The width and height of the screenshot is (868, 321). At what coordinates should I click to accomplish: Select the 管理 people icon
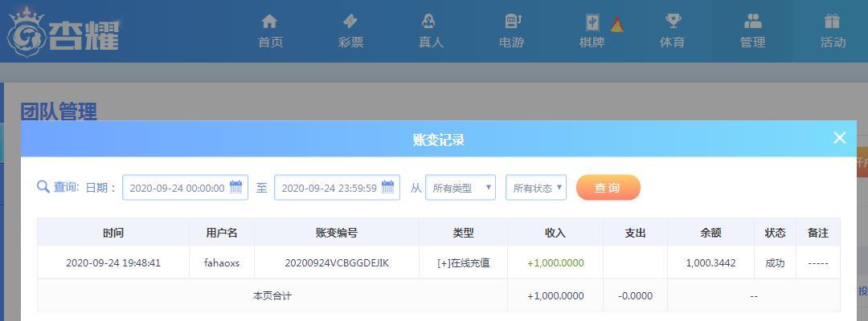pyautogui.click(x=753, y=22)
